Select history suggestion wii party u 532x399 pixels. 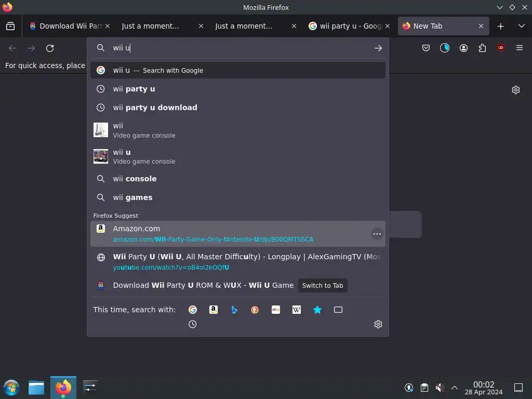[x=238, y=89]
